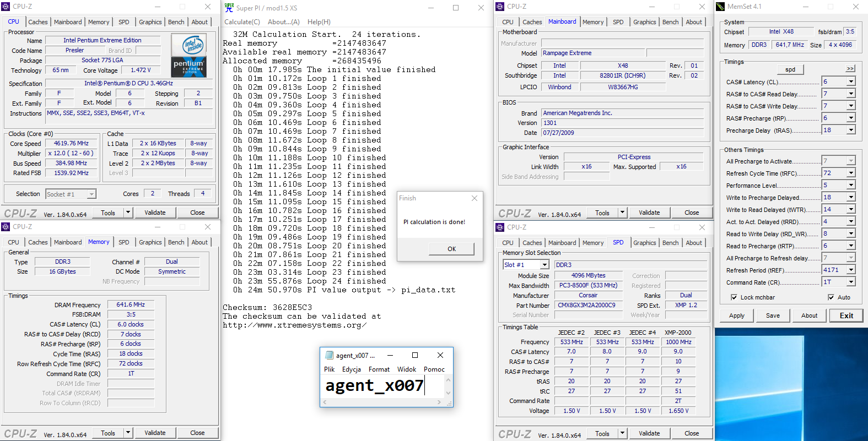Minimize the agent_x007 Notepad window

[x=390, y=355]
